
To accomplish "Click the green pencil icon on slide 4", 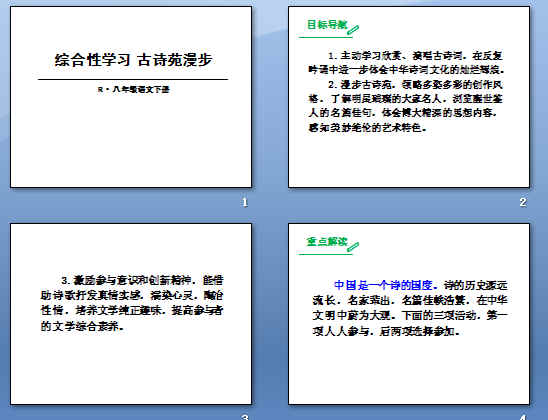I will 353,247.
